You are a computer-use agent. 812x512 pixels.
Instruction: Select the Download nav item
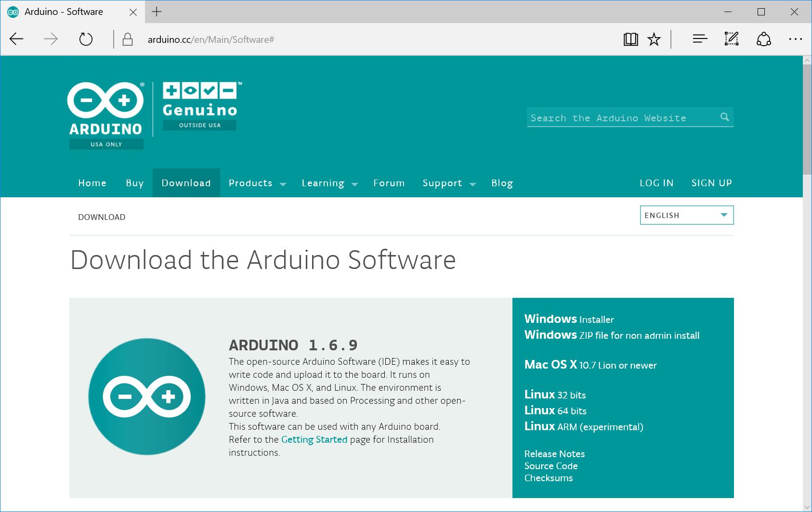coord(186,183)
